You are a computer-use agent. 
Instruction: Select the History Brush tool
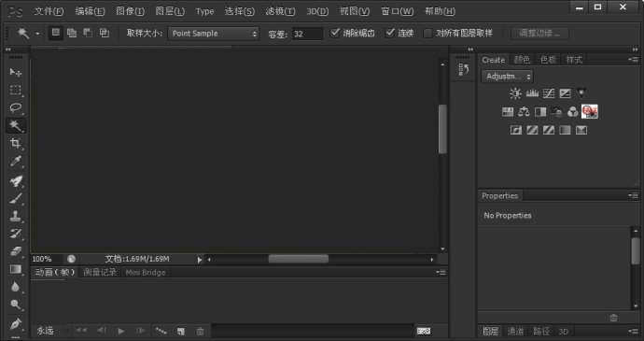click(16, 234)
